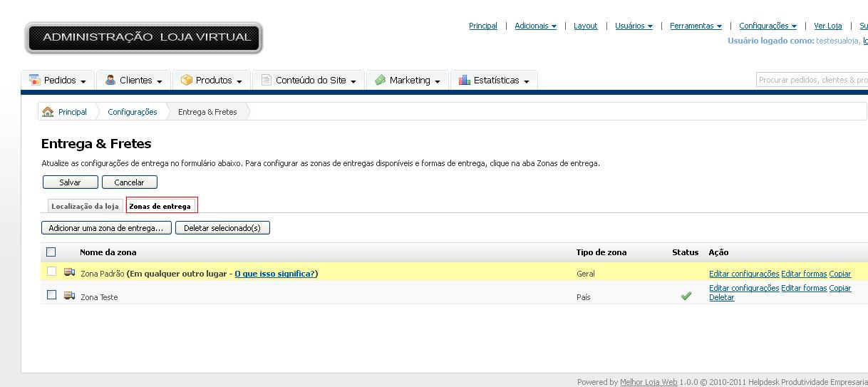Click the search box for pedidos and clientes
The height and width of the screenshot is (387, 868).
(812, 80)
